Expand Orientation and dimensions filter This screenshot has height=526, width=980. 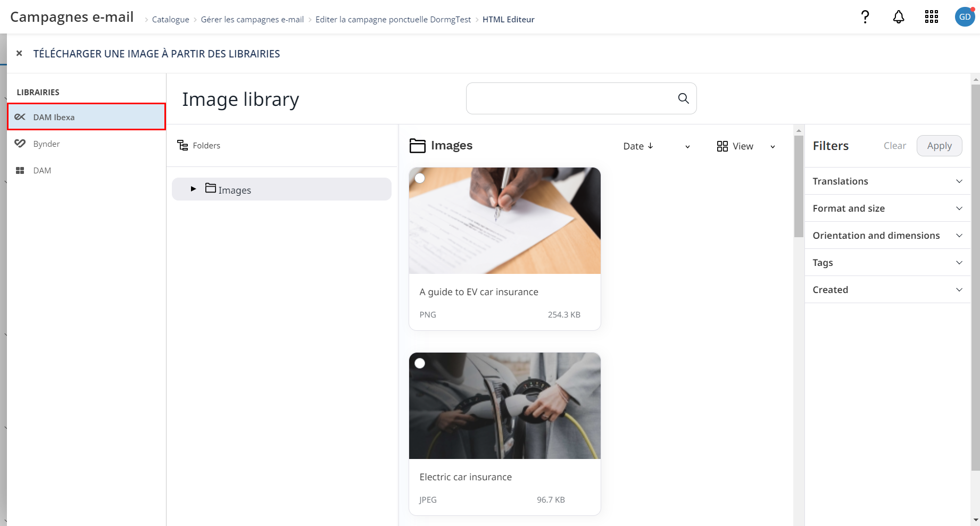pyautogui.click(x=887, y=236)
